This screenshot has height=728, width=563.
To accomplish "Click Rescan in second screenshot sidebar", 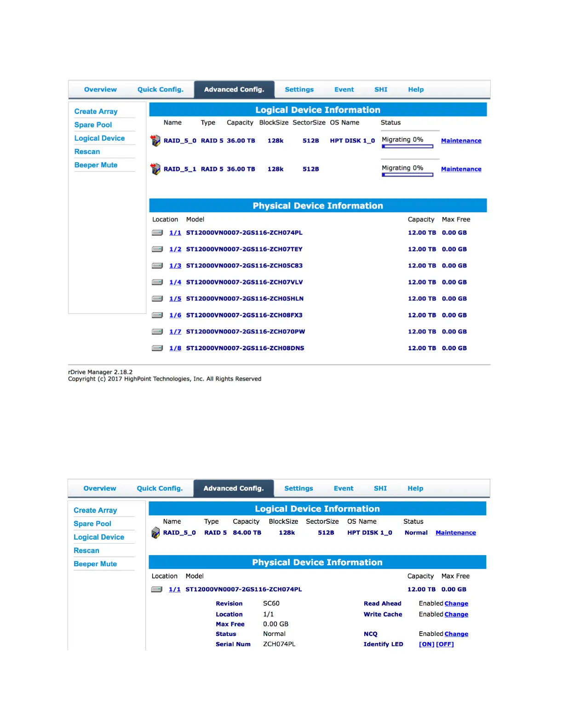I will click(86, 551).
